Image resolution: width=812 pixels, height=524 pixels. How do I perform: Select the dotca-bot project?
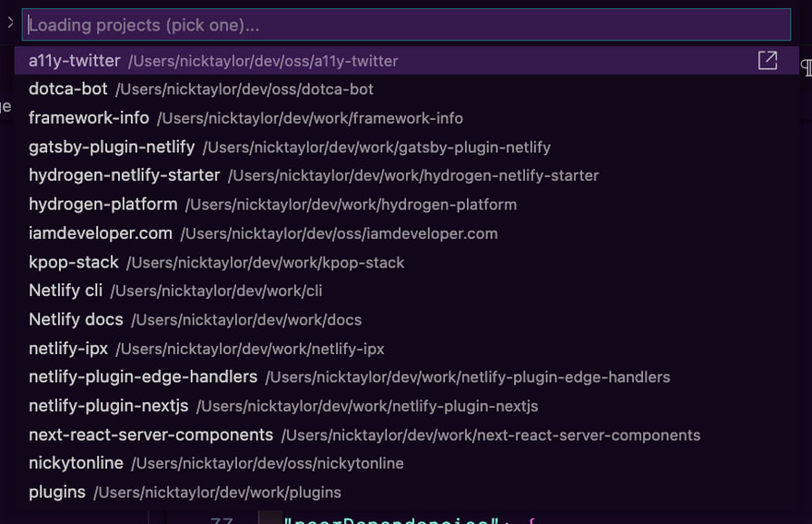coord(407,89)
